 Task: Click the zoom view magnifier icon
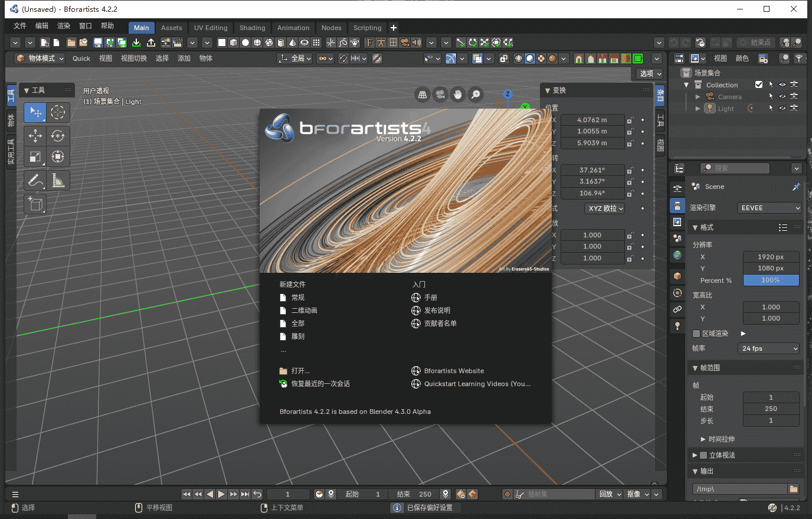476,94
